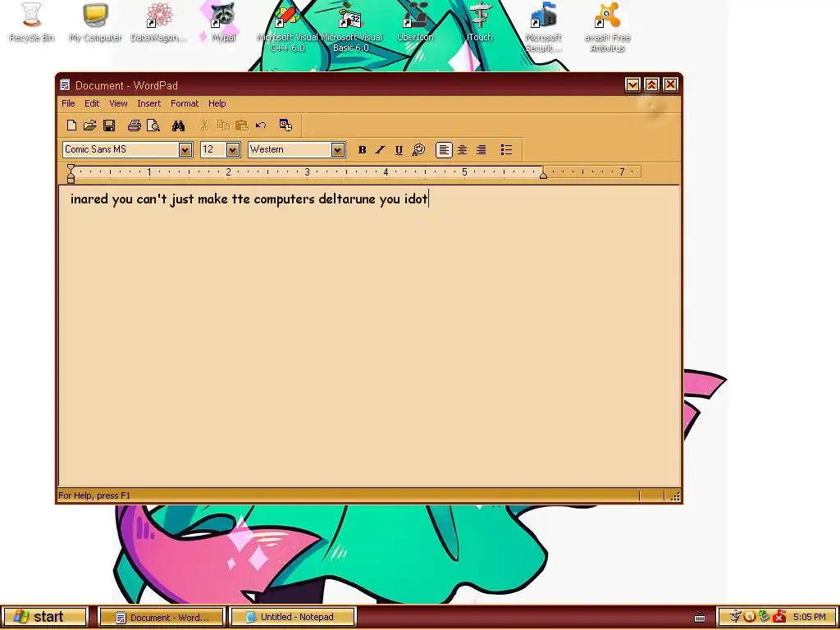The image size is (840, 630).
Task: Center the paragraph text
Action: (463, 150)
